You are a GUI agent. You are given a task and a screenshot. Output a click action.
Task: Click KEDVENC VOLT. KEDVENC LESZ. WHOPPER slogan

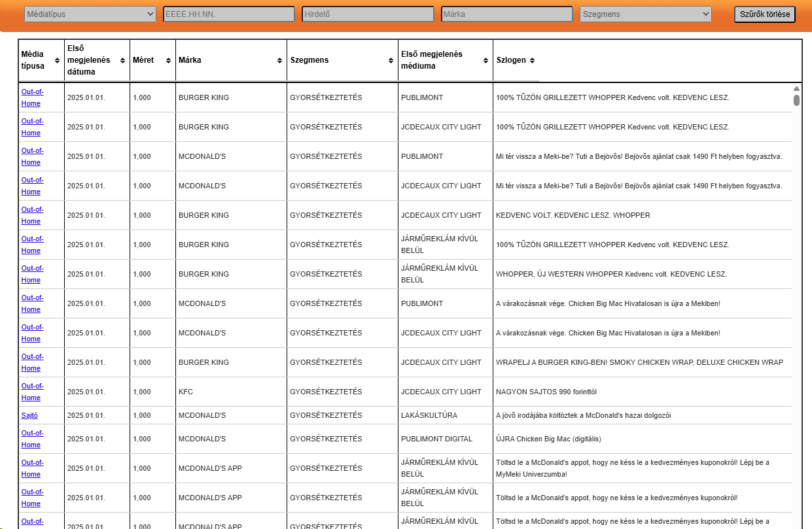(573, 215)
